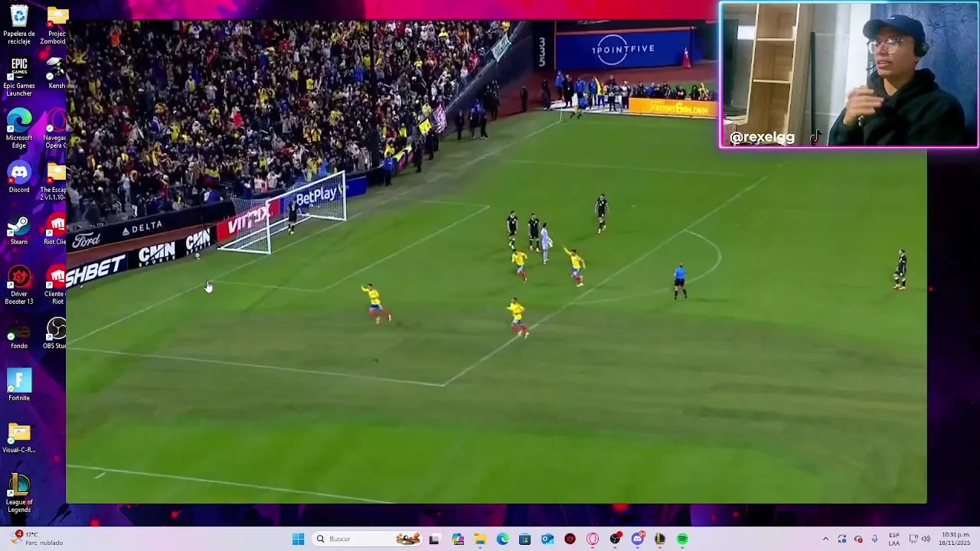Click the Buscar search box in taskbar
This screenshot has width=980, height=551.
367,539
